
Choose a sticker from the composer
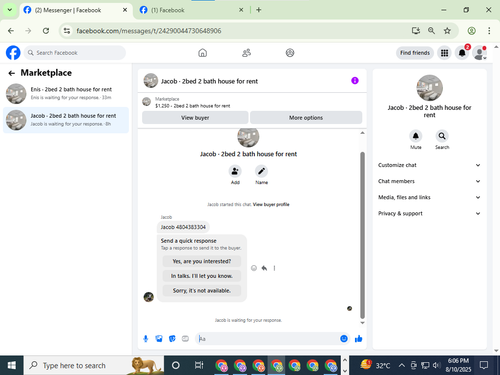click(172, 339)
